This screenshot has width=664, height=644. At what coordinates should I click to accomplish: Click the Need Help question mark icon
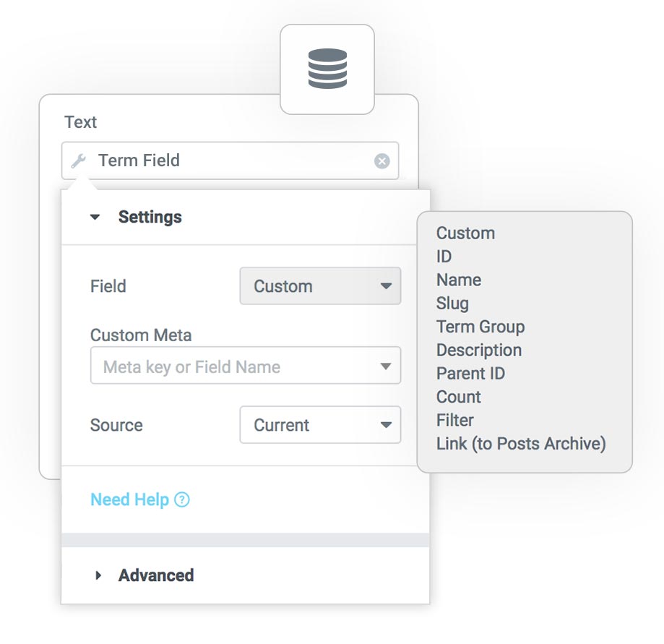pos(182,499)
